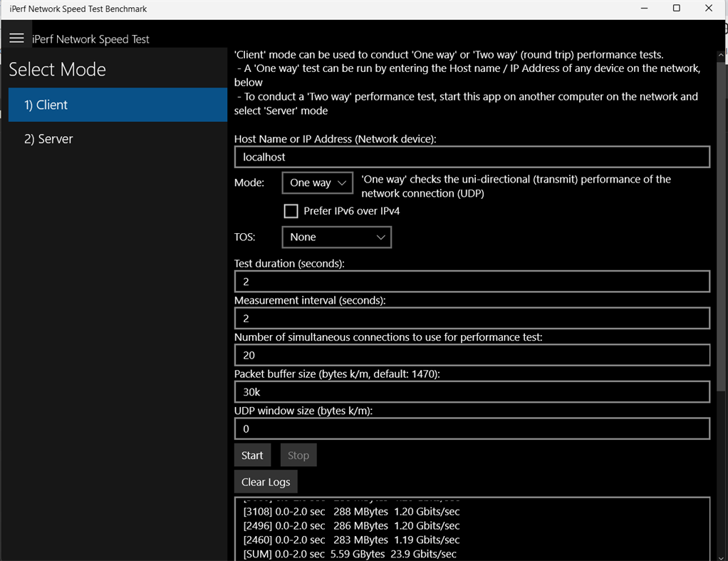Select the UDP window size field
This screenshot has width=728, height=561.
pyautogui.click(x=472, y=428)
